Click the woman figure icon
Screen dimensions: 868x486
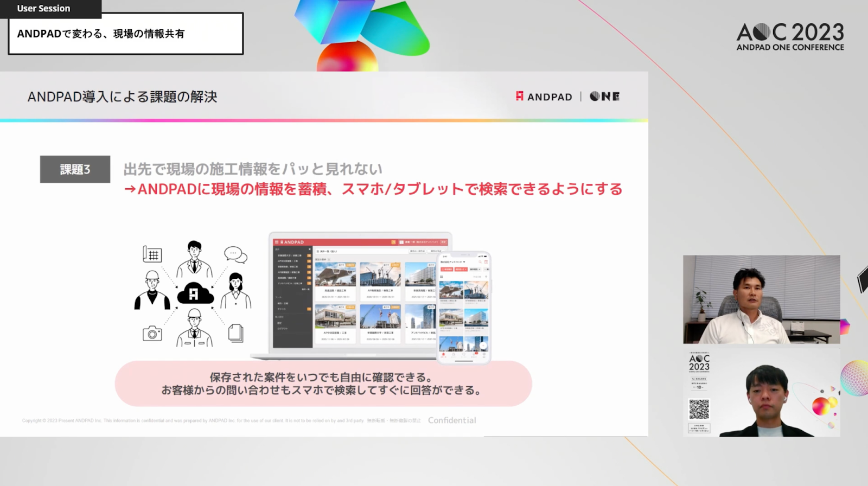(x=235, y=291)
